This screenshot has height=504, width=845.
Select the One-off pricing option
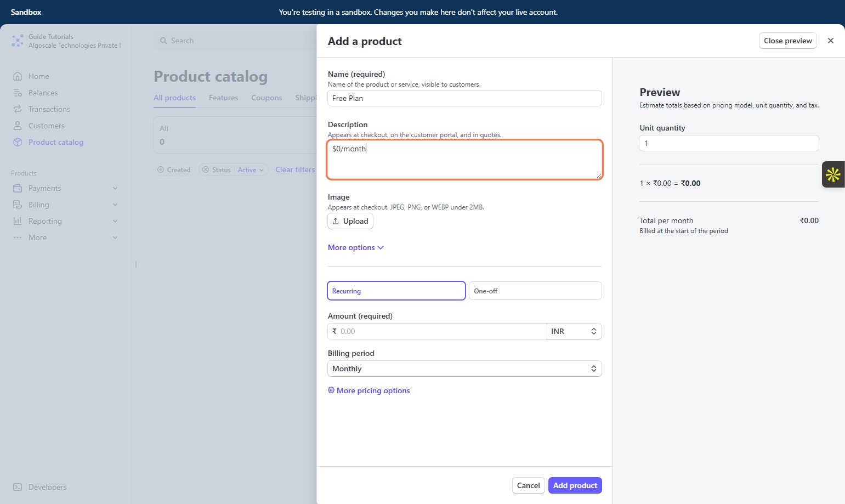click(535, 291)
